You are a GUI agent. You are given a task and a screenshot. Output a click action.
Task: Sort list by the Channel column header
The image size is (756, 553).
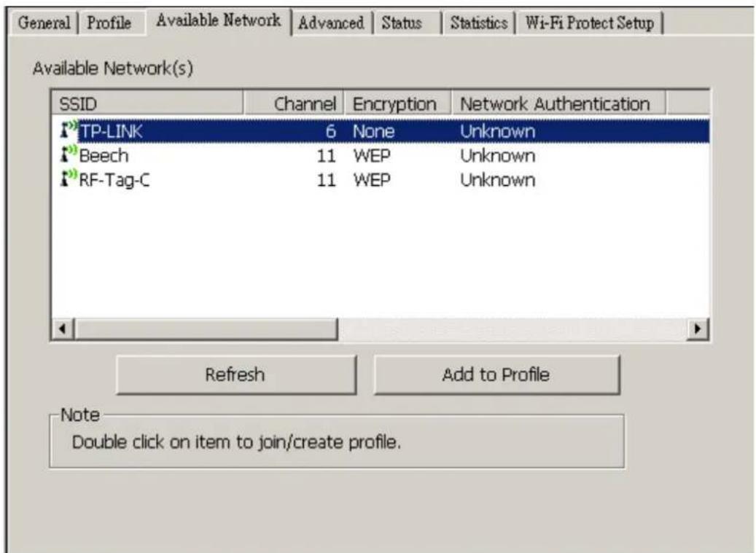pos(294,103)
